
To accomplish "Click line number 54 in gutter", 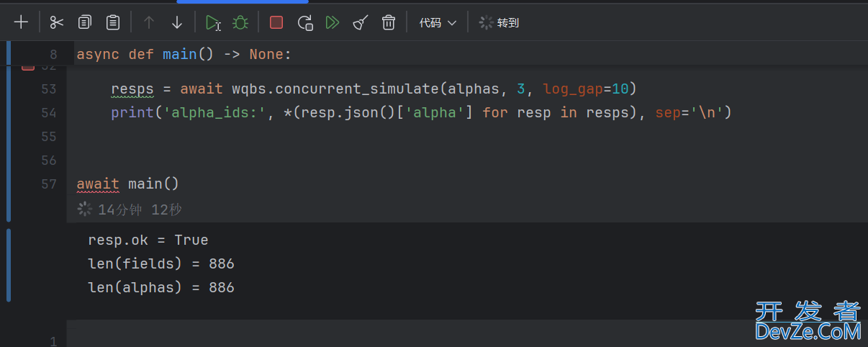I will pos(49,113).
